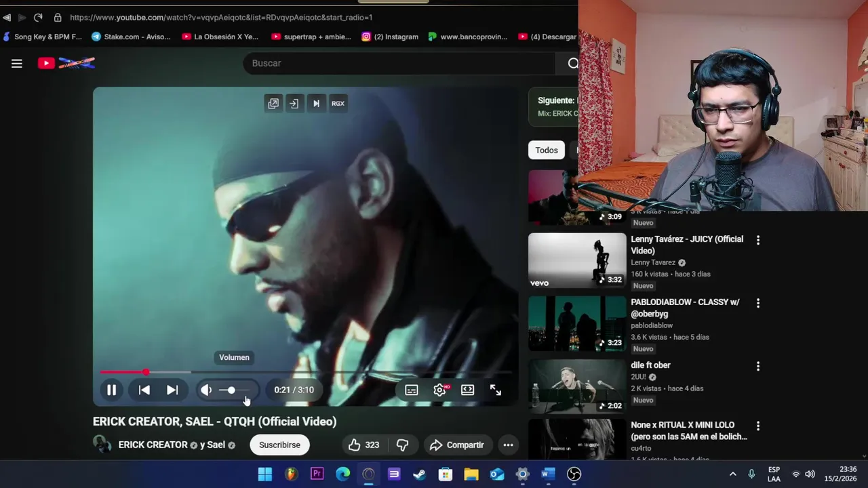Click the address bar URL

221,17
